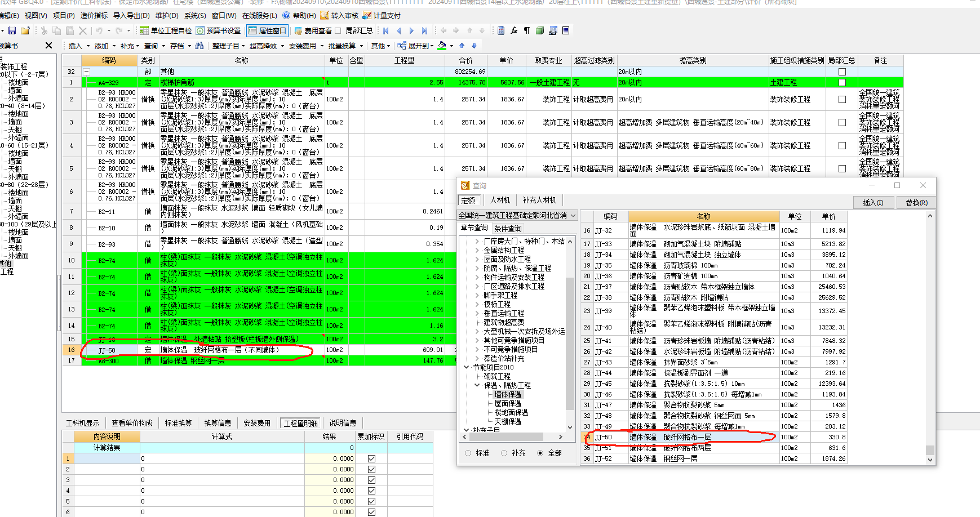Switch to the 条件查询 tab

tap(508, 228)
